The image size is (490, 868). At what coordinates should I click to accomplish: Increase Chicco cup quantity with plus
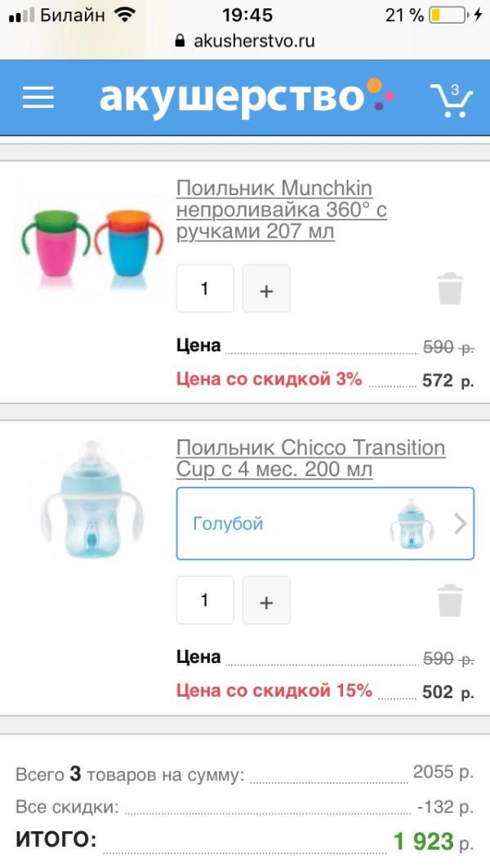[x=266, y=600]
